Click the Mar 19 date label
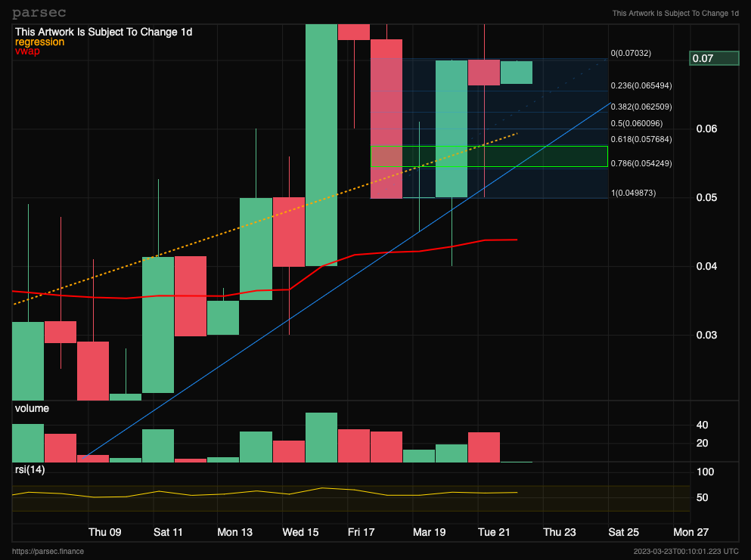Viewport: 751px width, 560px height. click(x=429, y=532)
